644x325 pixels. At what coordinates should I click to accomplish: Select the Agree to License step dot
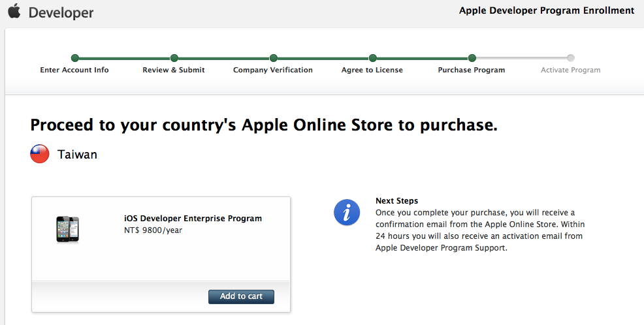point(372,58)
